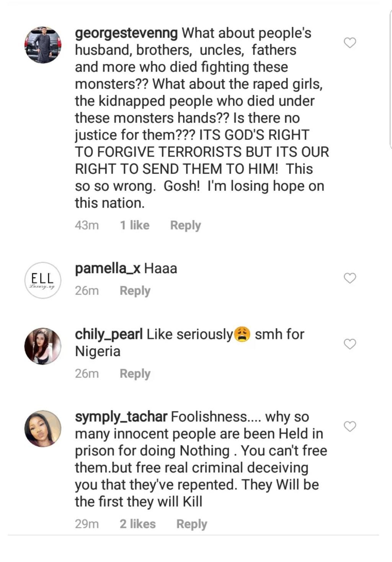Reply to georgestevenng's comment
392x562 pixels.
tap(185, 225)
